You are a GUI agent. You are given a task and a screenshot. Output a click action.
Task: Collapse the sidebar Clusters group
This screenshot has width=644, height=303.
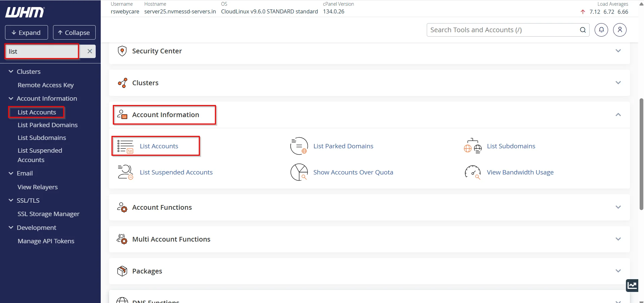(11, 71)
